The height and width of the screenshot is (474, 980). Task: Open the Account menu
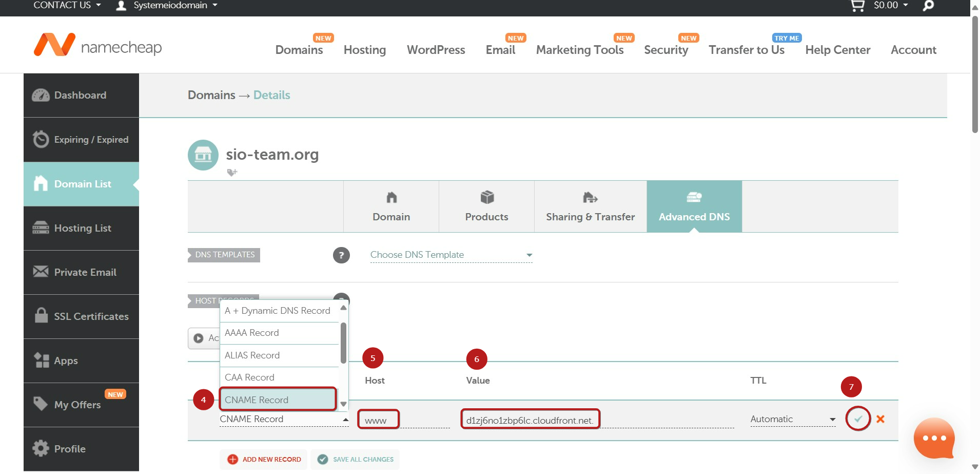pyautogui.click(x=914, y=50)
